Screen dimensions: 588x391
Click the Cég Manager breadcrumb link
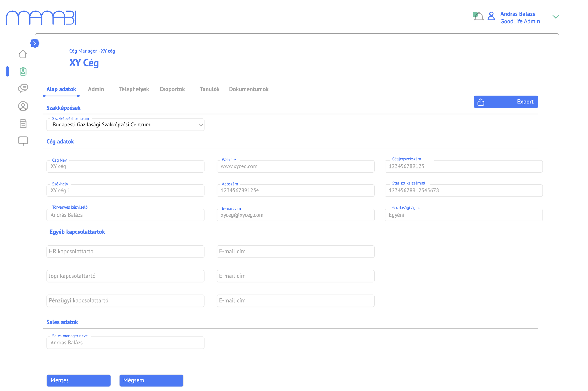83,51
